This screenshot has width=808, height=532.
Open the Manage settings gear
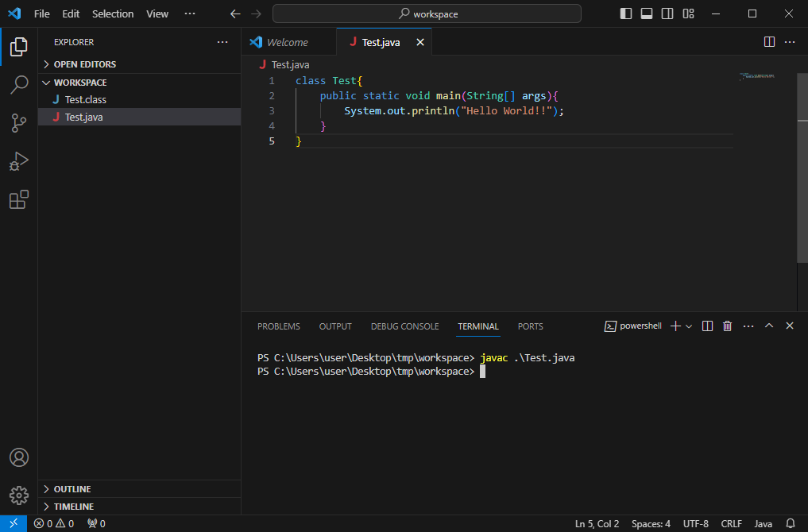click(x=18, y=495)
